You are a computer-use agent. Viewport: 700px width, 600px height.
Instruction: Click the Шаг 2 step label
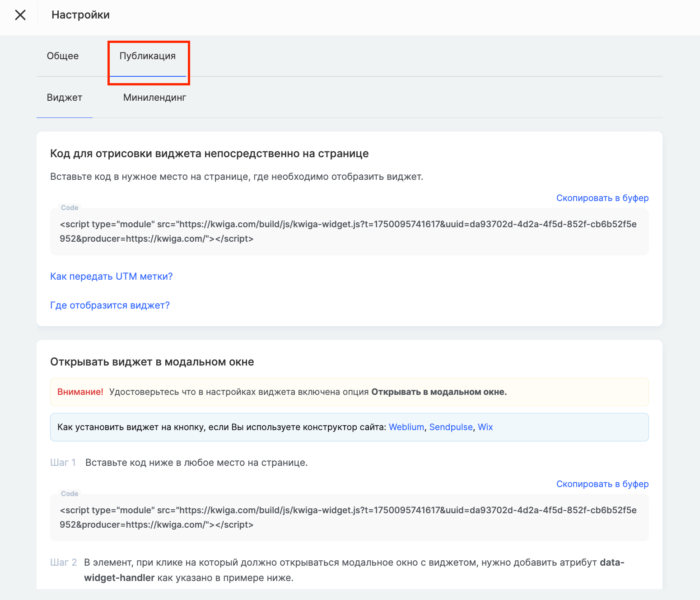click(x=64, y=562)
